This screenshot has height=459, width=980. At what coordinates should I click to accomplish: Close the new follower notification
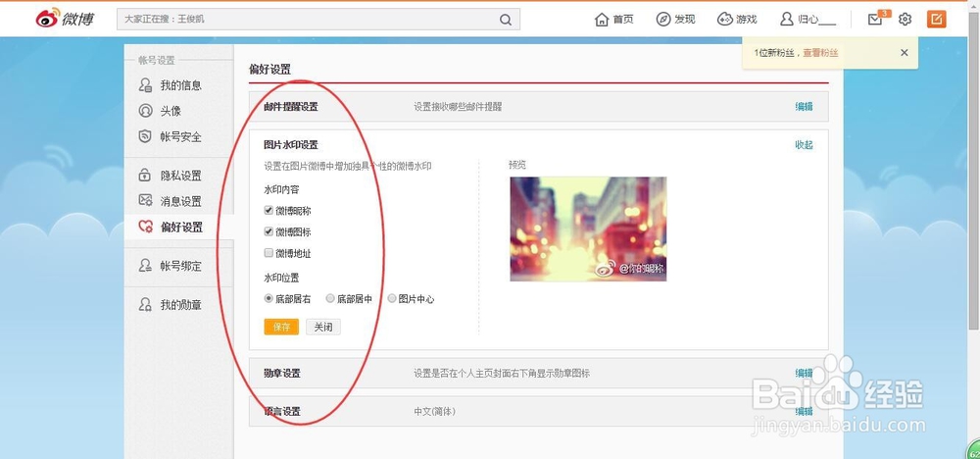(904, 53)
